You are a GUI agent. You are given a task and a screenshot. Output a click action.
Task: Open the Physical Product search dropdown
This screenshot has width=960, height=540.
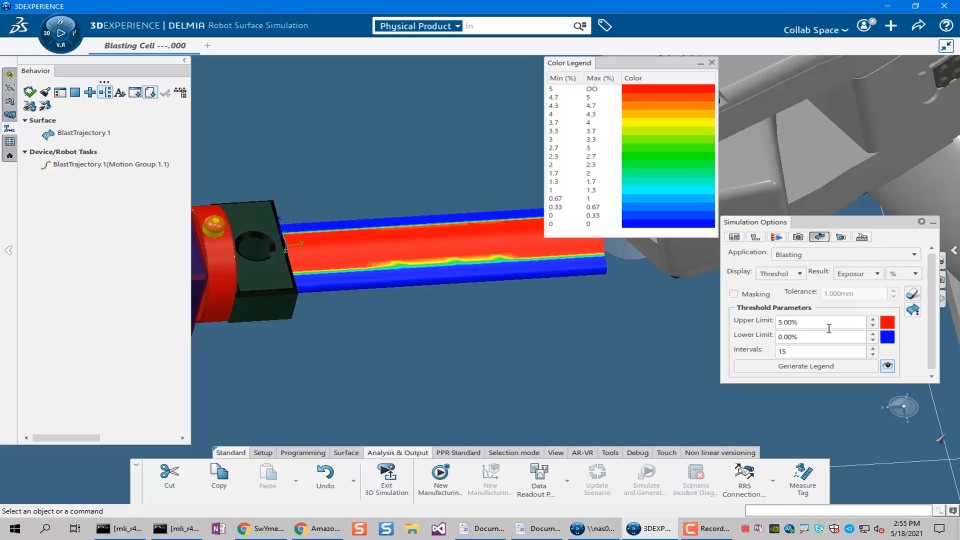[419, 26]
